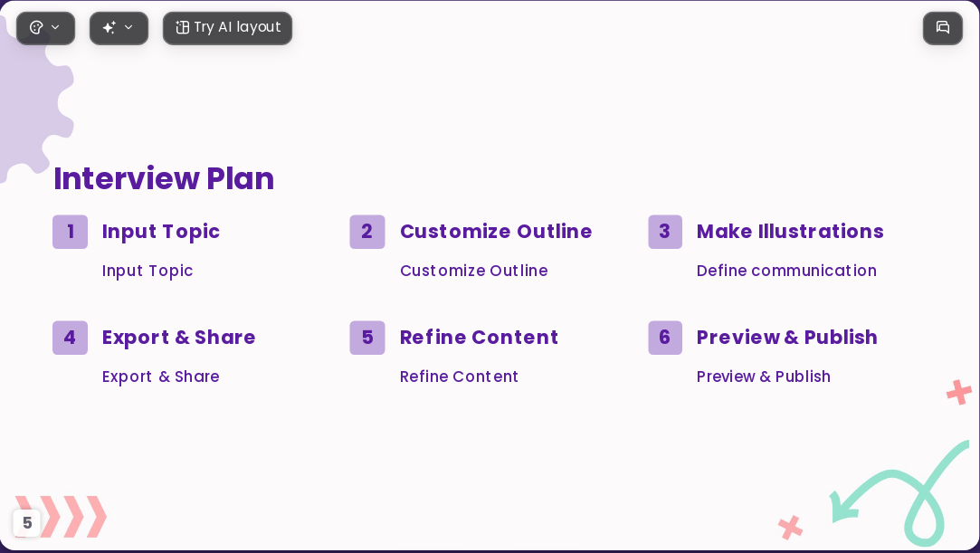The height and width of the screenshot is (553, 980).
Task: Click the Define communication subtext
Action: point(786,271)
